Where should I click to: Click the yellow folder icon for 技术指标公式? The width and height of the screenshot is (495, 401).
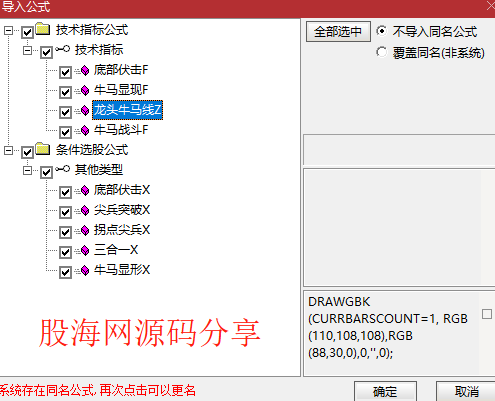(43, 29)
